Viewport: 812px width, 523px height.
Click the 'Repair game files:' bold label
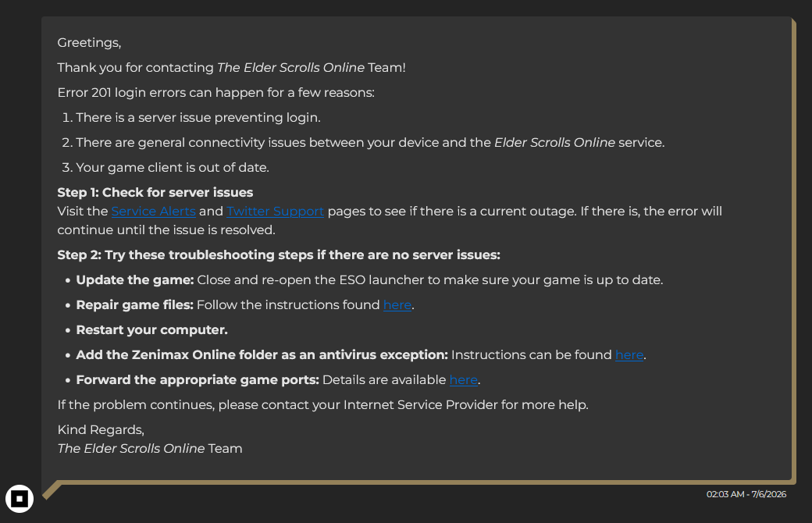click(134, 305)
